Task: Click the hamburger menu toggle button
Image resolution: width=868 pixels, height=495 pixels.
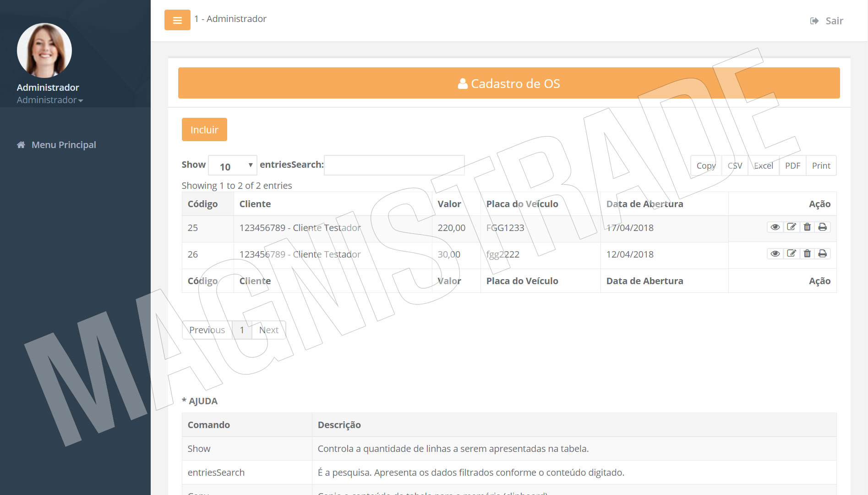Action: pos(177,20)
